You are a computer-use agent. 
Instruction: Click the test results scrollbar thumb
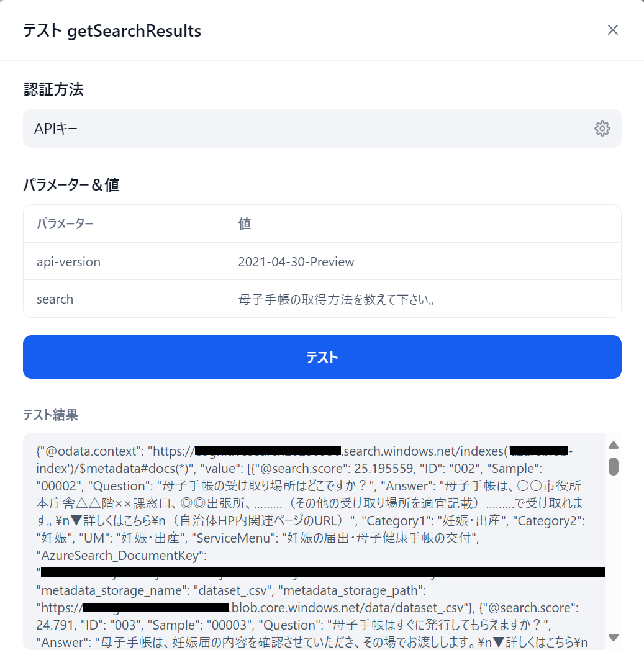point(614,466)
